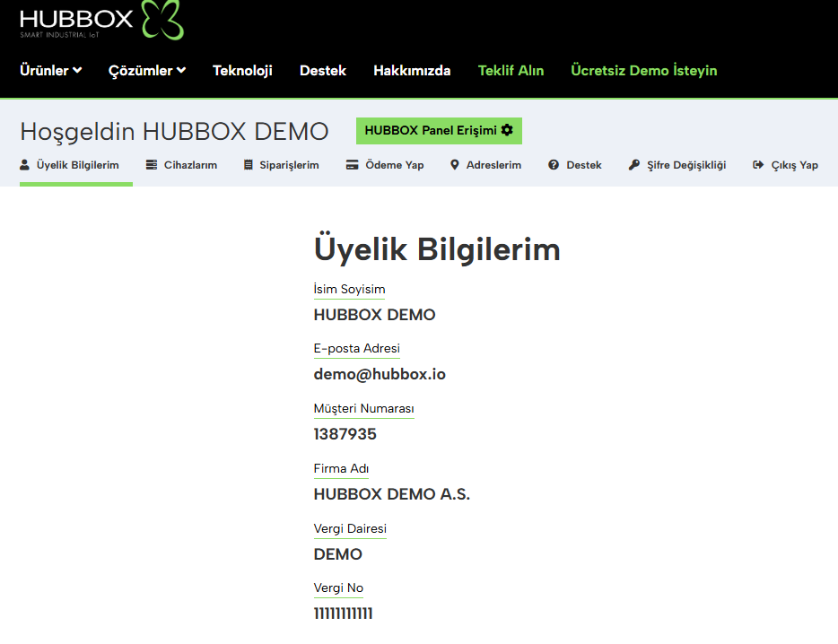Click the gear icon in HUBBOX Panel Erişimi
Image resolution: width=838 pixels, height=644 pixels.
pyautogui.click(x=507, y=130)
